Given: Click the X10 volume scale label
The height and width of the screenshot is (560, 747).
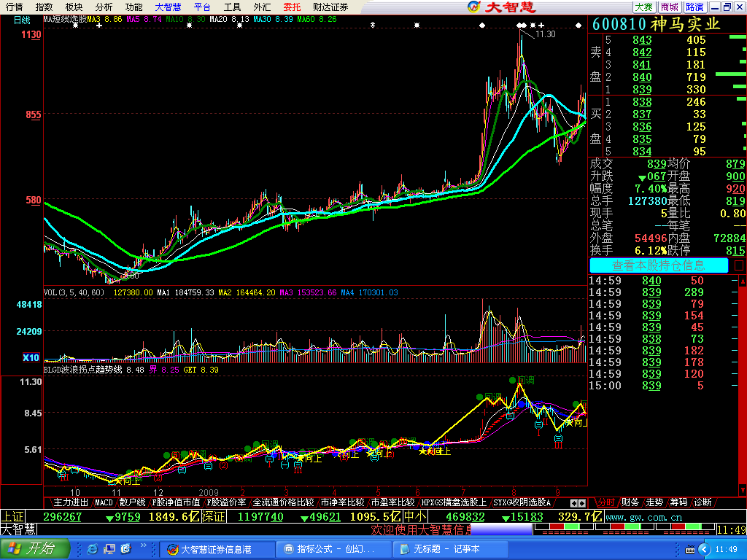Looking at the screenshot, I should click(31, 357).
